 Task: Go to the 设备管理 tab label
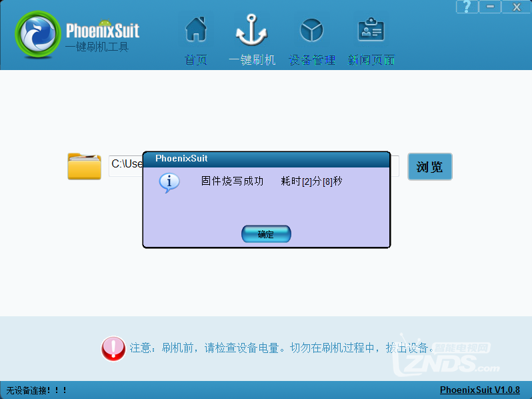click(311, 60)
